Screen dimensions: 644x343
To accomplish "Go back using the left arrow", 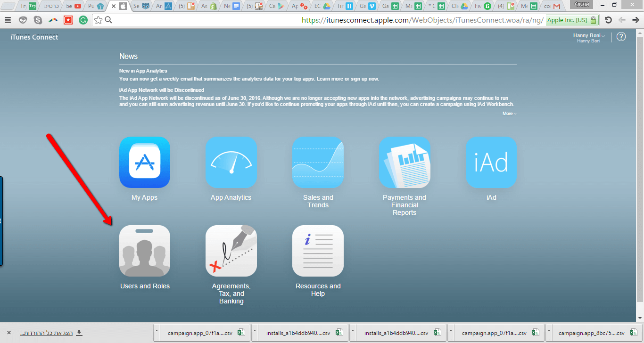I will 622,20.
